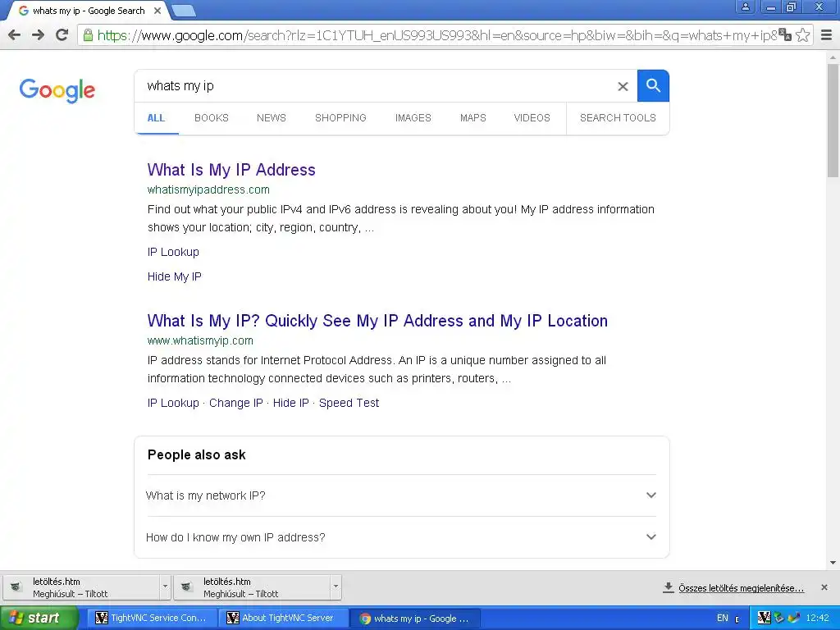The height and width of the screenshot is (630, 840).
Task: Click the scrollbar down arrow
Action: 833,563
